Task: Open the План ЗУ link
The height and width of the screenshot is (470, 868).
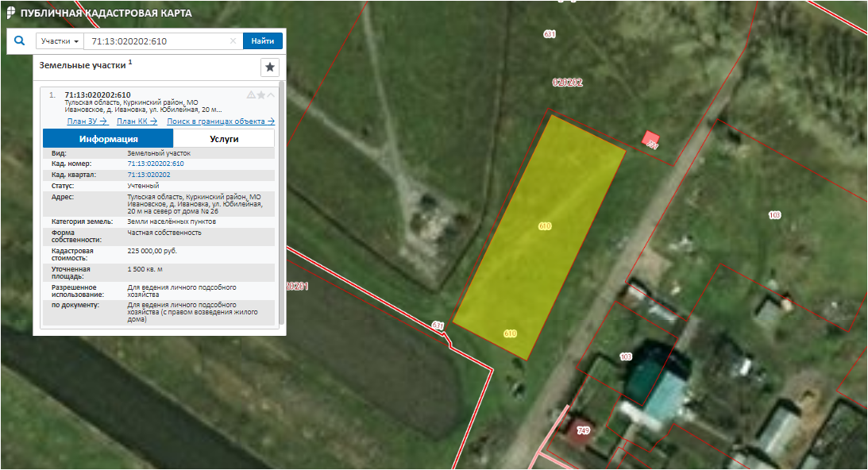Action: [87, 121]
